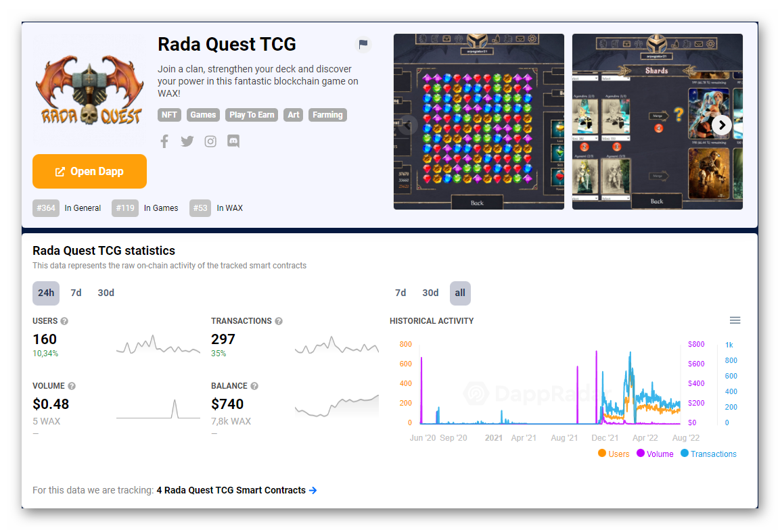
Task: Click the Historical Activity heading
Action: pyautogui.click(x=432, y=321)
